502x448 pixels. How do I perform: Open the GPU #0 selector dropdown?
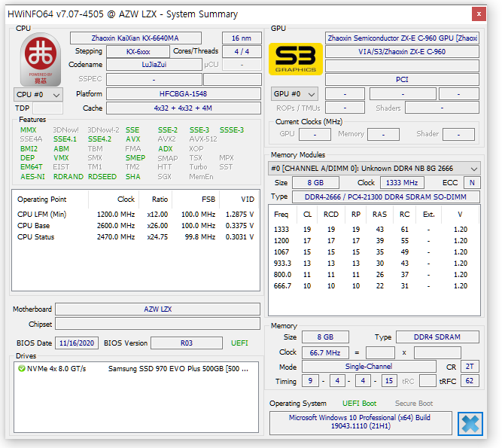coord(294,94)
